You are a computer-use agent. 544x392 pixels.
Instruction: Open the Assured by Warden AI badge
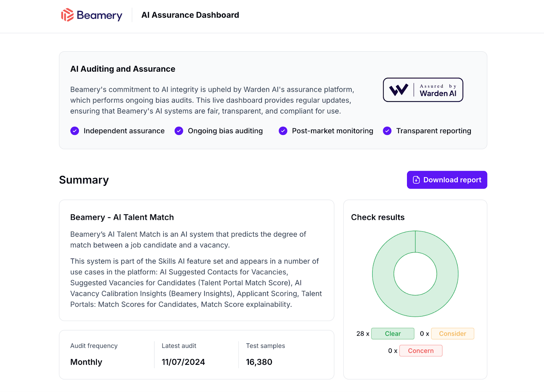pyautogui.click(x=423, y=90)
